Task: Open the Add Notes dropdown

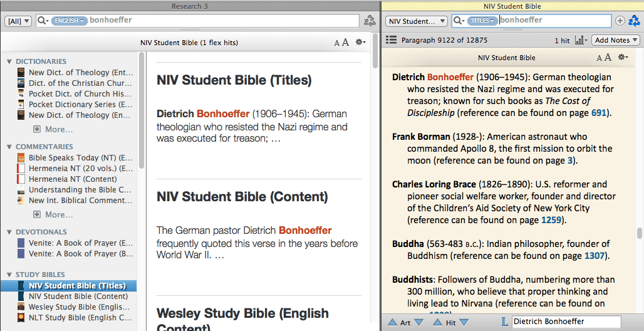Action: tap(616, 40)
